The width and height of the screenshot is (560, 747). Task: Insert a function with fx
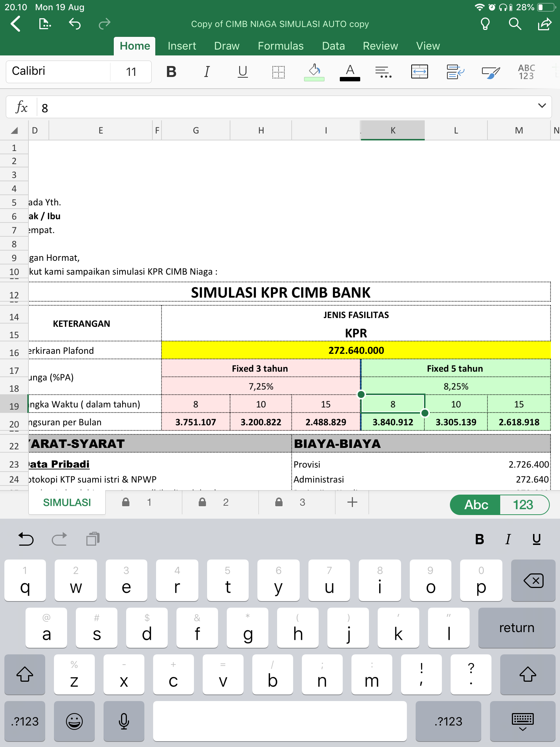[x=22, y=108]
